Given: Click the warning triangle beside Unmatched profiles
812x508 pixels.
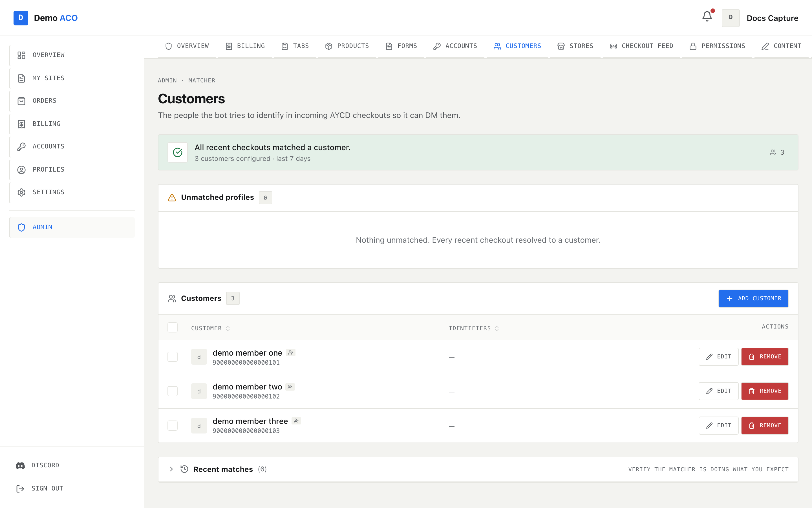Looking at the screenshot, I should pos(172,198).
